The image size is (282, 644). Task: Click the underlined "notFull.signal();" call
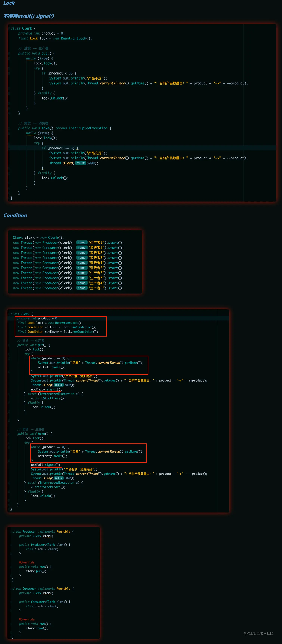(46, 465)
